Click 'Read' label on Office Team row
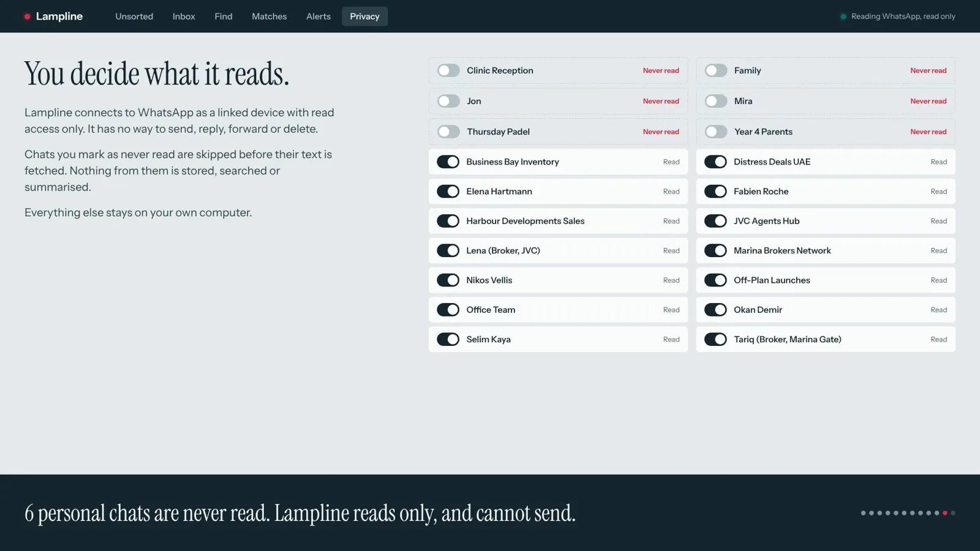The width and height of the screenshot is (980, 551). point(671,310)
